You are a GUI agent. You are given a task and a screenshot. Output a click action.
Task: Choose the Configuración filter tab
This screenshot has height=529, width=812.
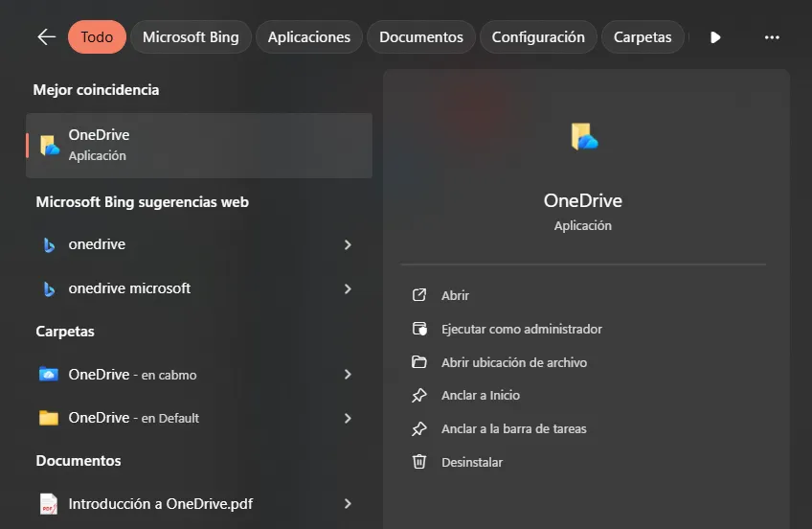click(x=538, y=36)
